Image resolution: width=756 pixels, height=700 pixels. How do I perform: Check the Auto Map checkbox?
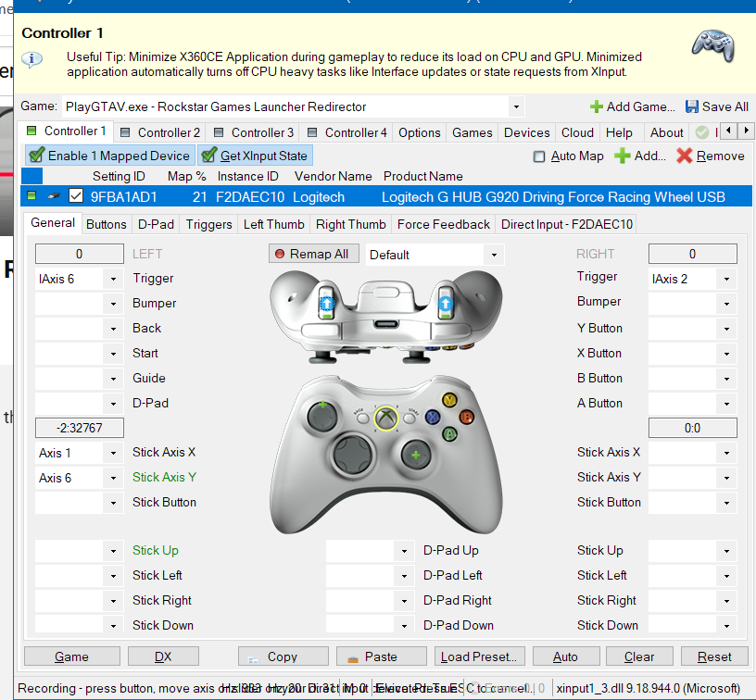pos(539,156)
